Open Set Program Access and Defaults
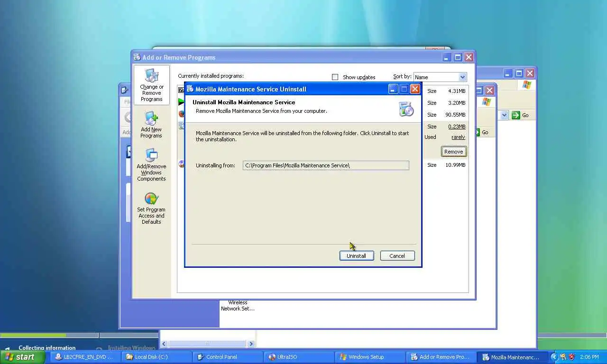Viewport: 607px width, 364px height. tap(151, 209)
